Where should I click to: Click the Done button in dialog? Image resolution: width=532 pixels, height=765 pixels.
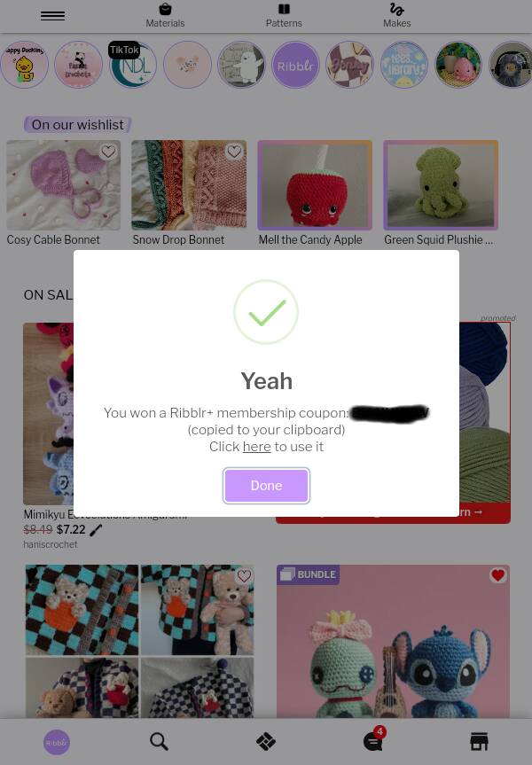266,486
